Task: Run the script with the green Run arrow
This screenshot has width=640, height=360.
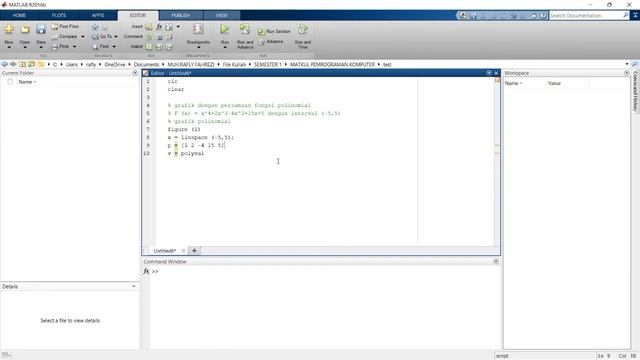Action: tap(224, 29)
